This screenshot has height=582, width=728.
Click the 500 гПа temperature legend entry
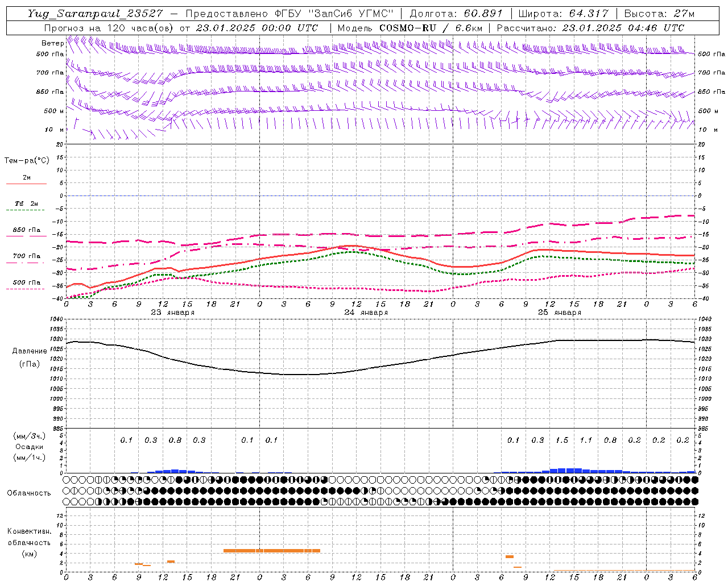coord(27,282)
